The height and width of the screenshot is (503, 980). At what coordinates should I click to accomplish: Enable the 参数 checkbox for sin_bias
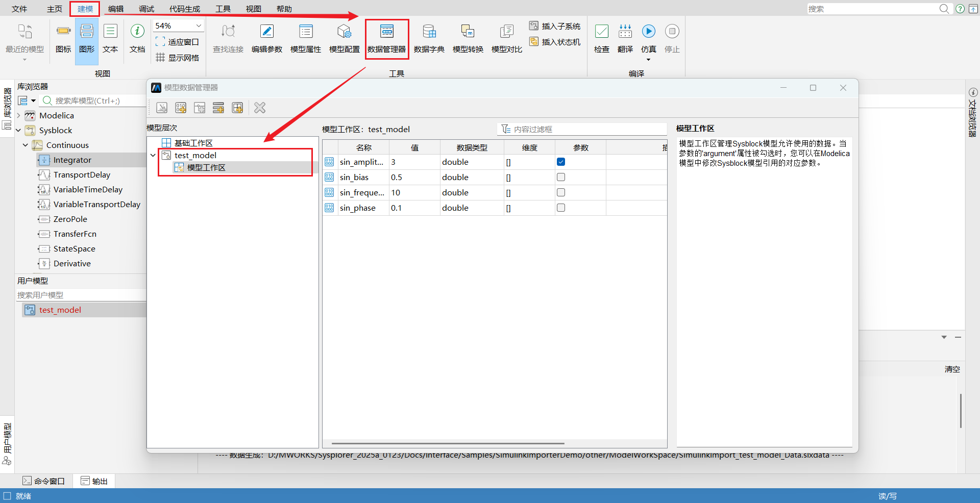[x=561, y=177]
